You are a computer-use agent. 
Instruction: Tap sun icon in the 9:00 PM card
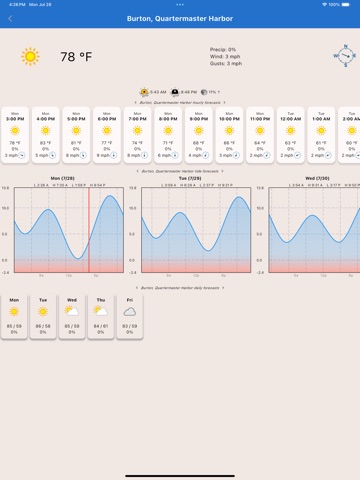[199, 131]
